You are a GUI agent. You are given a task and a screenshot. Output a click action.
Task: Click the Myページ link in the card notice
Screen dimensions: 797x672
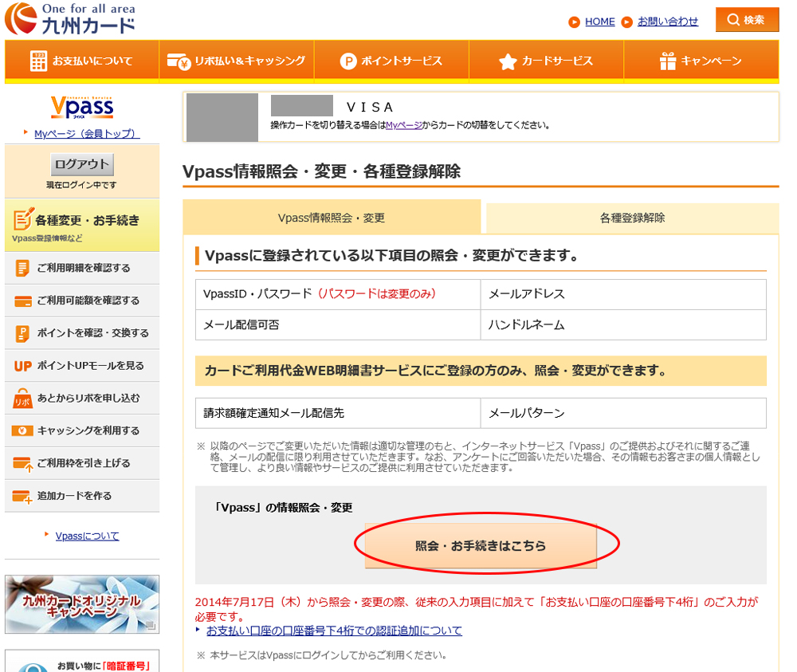click(x=403, y=125)
